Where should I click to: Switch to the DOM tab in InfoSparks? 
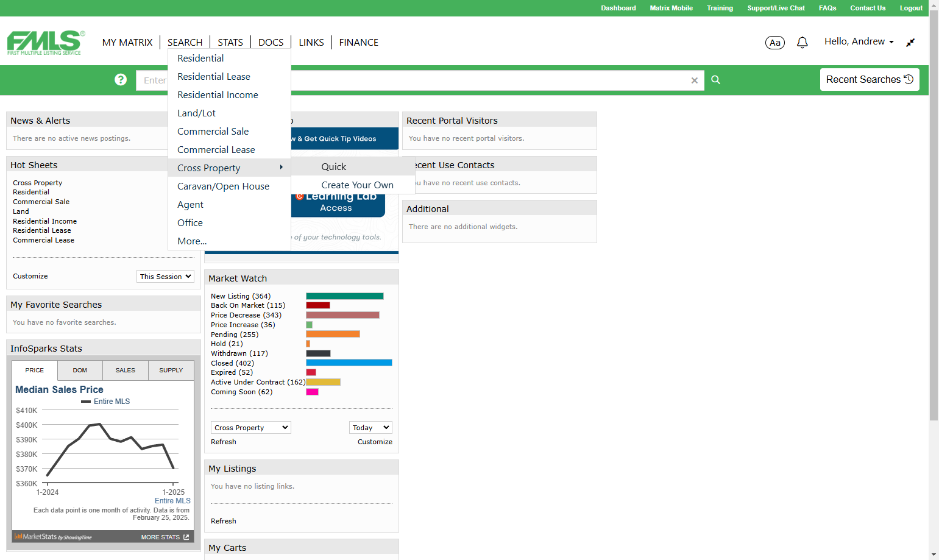(80, 370)
